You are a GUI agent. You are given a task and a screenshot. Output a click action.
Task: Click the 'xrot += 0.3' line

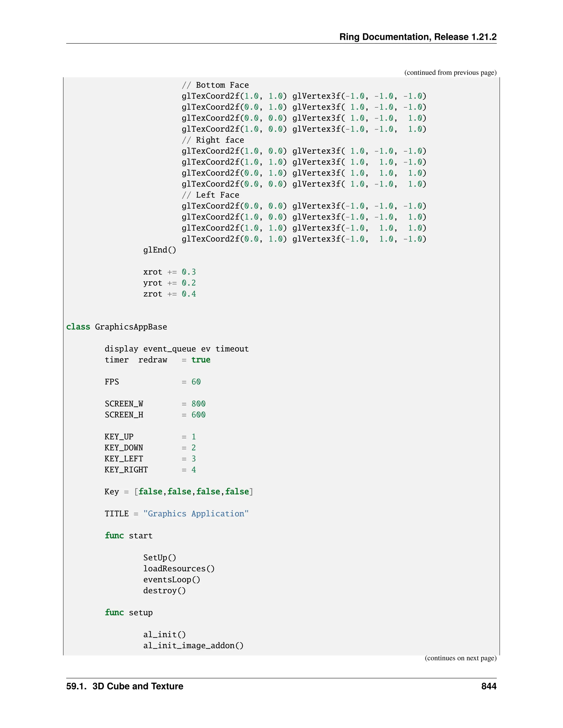(x=169, y=272)
